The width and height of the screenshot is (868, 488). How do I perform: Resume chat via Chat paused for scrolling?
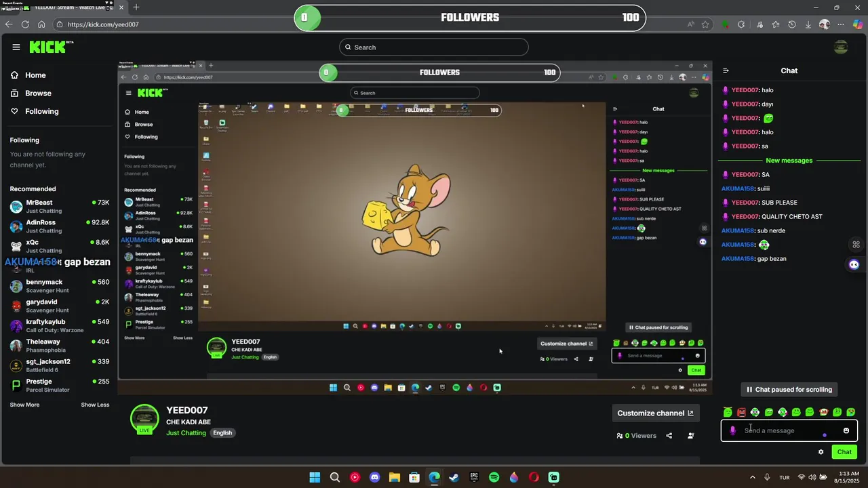click(789, 390)
